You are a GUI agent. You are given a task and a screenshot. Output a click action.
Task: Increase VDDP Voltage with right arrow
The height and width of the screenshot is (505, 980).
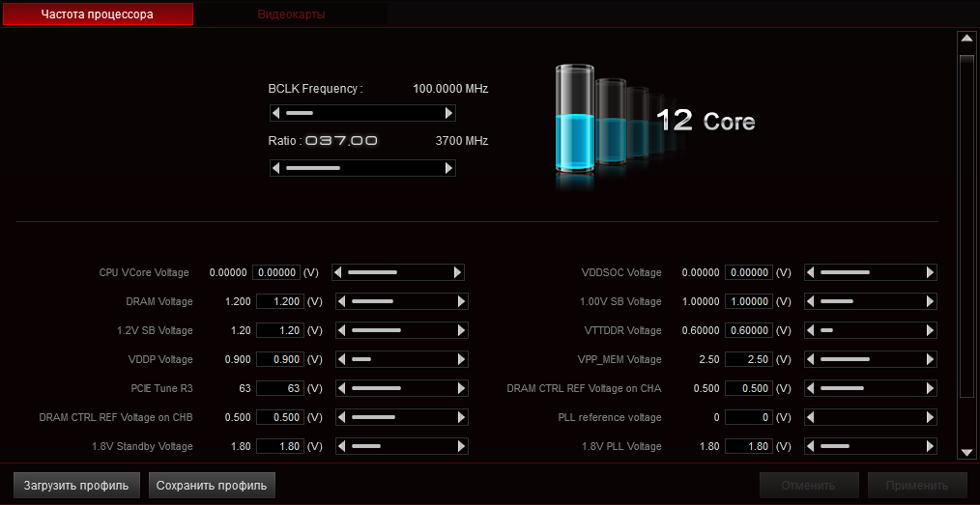point(462,359)
